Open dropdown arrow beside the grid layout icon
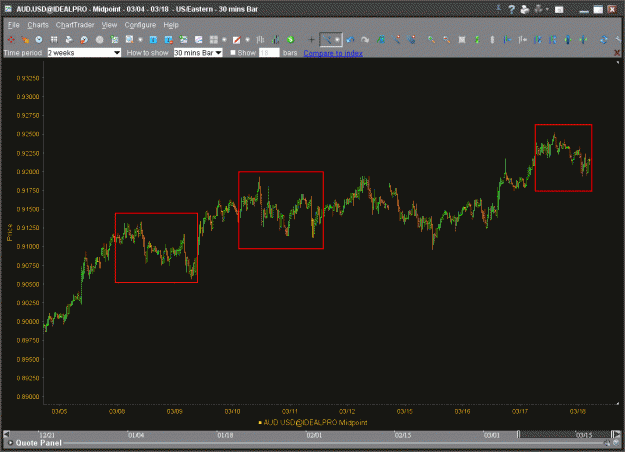 tap(224, 40)
